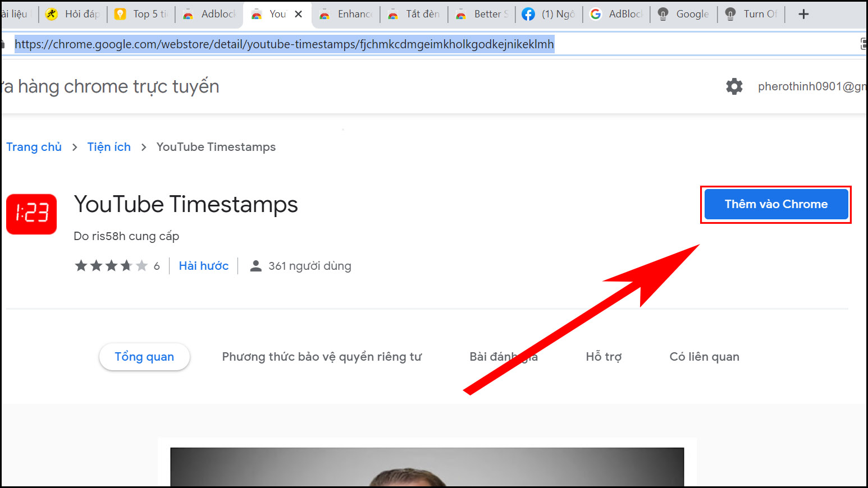Switch to the Turn Off browser tab
The width and height of the screenshot is (868, 488).
752,14
